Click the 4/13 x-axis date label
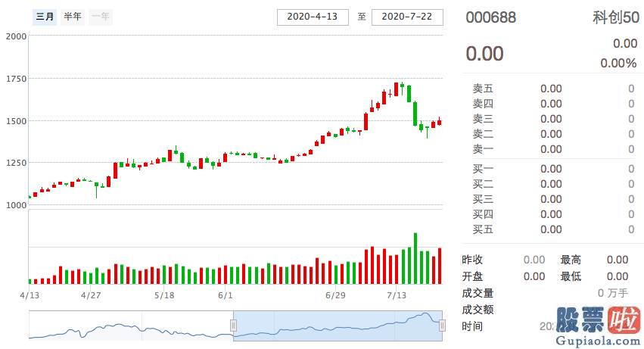Viewport: 644px width, 349px height. 30,295
